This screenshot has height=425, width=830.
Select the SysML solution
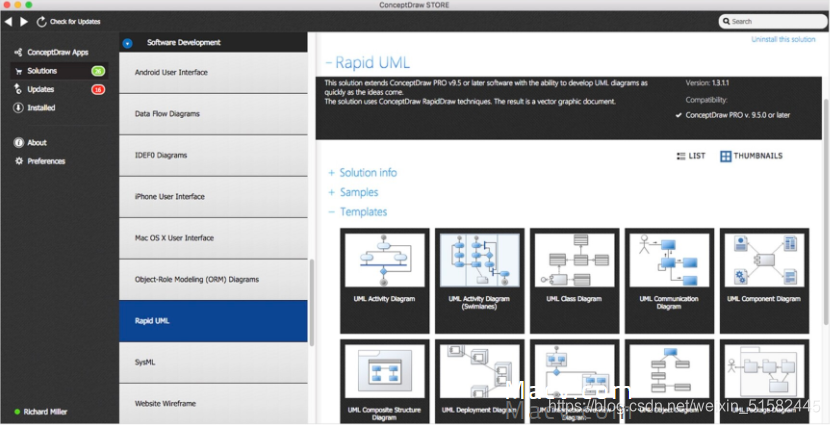tap(213, 363)
